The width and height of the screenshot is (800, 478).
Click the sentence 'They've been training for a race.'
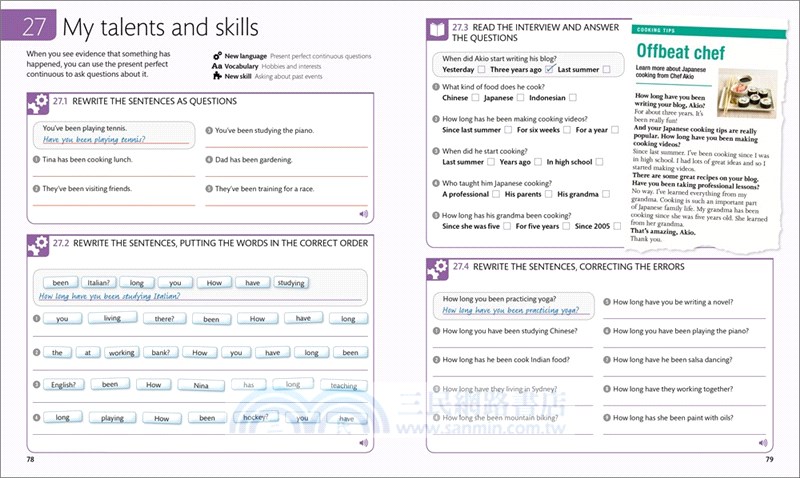264,189
